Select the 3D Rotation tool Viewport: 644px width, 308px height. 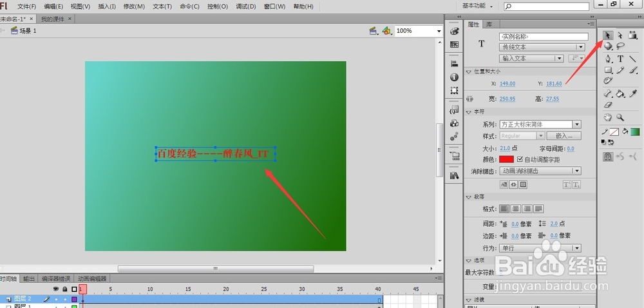(x=608, y=46)
